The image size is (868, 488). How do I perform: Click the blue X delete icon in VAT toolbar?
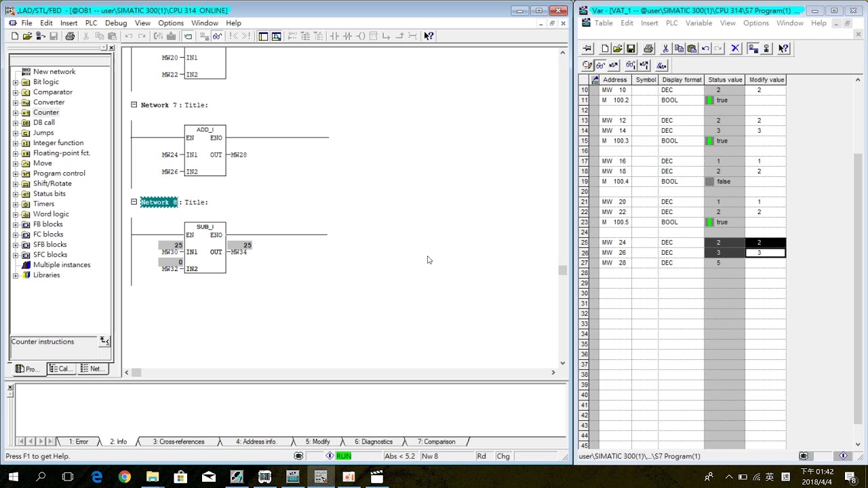pos(735,48)
